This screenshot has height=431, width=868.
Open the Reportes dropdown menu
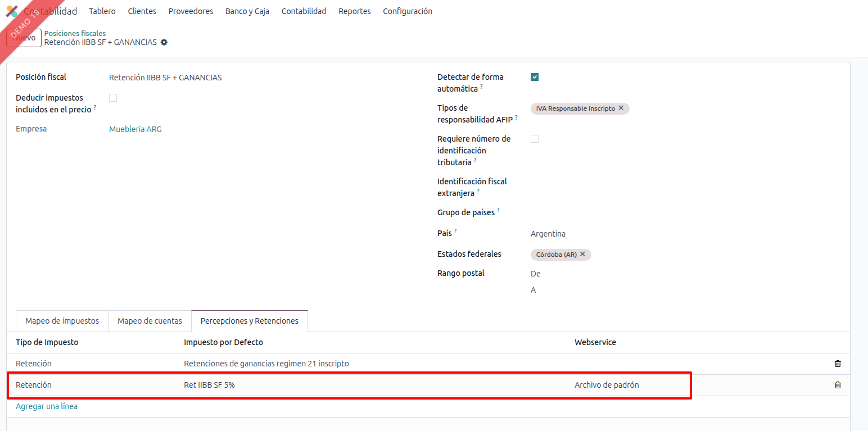[355, 11]
